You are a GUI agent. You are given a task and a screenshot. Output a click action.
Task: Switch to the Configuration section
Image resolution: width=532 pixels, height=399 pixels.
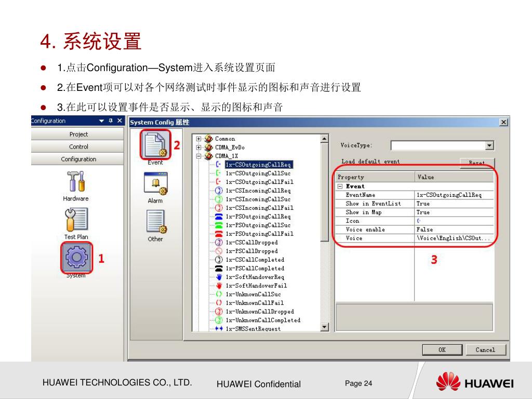(x=78, y=159)
